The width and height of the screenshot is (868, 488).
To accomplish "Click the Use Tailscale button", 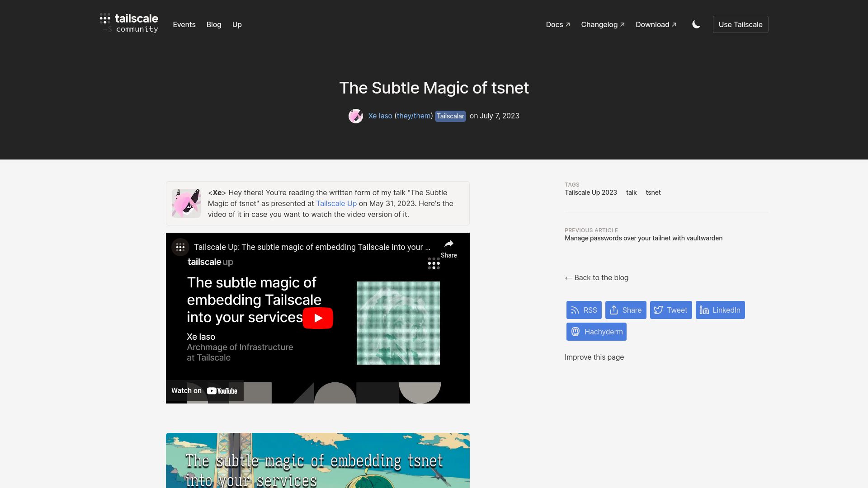I will [741, 24].
